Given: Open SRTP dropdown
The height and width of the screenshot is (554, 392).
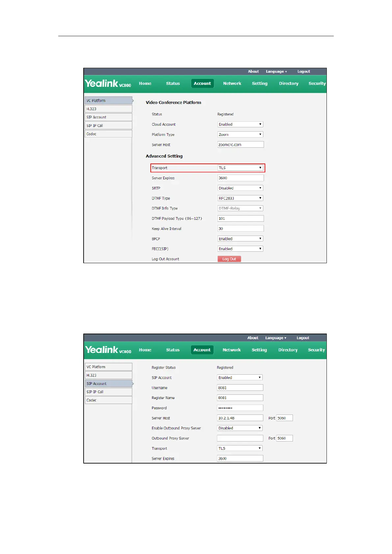Looking at the screenshot, I should [240, 188].
